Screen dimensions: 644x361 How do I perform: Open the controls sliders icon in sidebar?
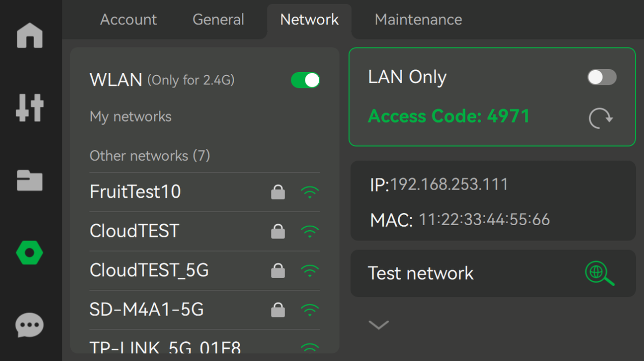[x=30, y=108]
